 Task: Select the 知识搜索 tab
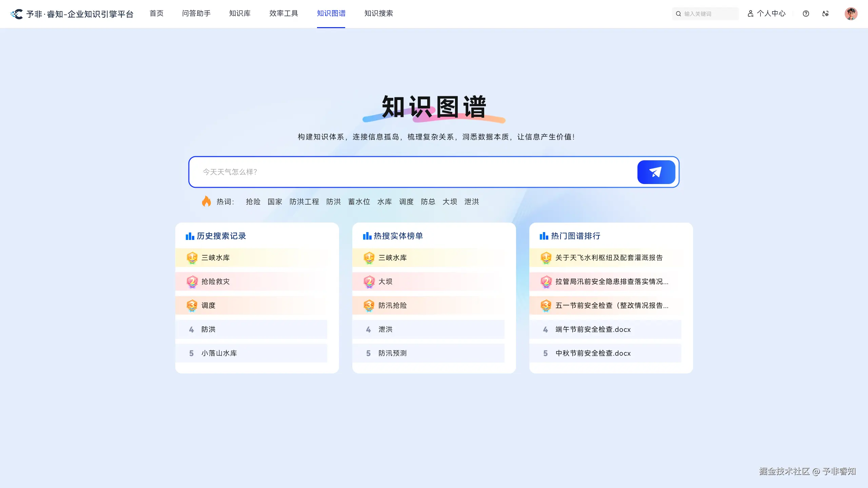tap(379, 14)
